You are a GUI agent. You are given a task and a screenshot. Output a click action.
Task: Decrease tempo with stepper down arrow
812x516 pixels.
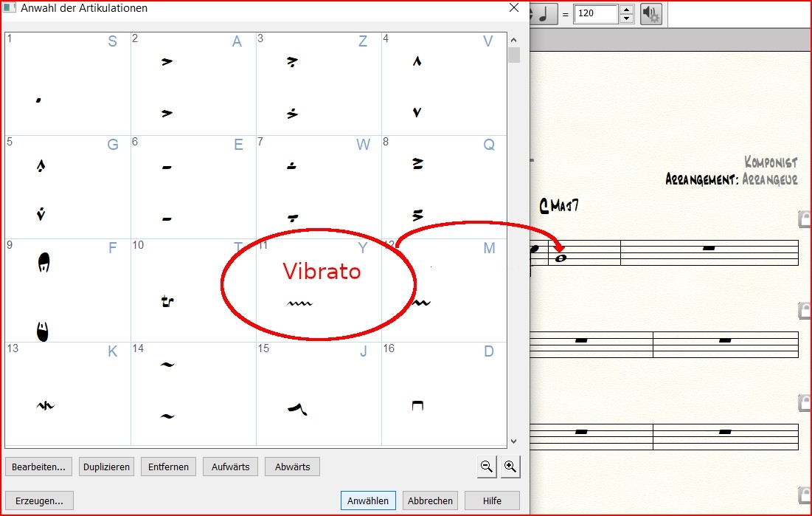point(627,18)
